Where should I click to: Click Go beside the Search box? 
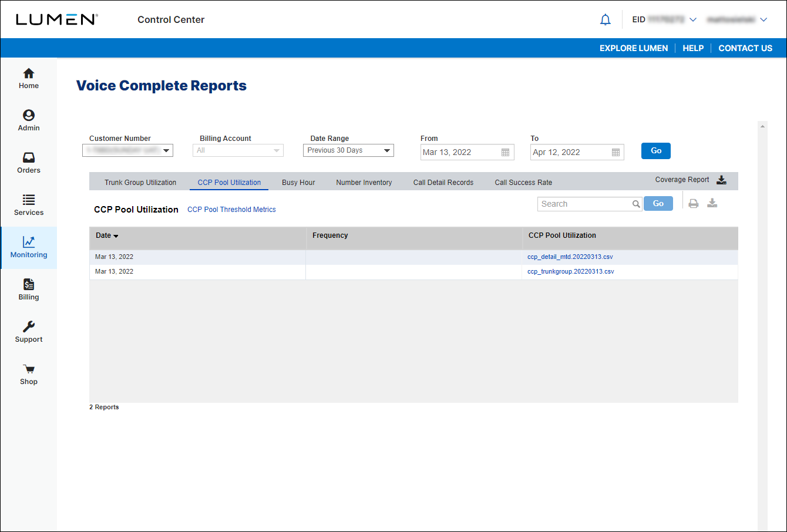click(x=658, y=204)
